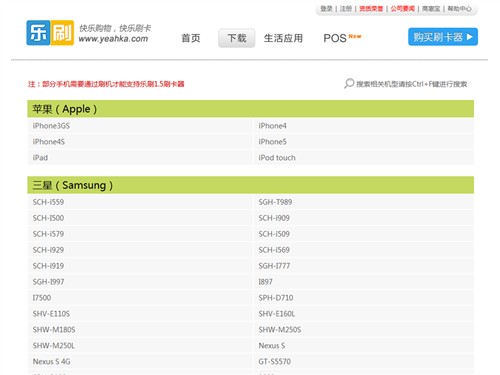Click the Ctrl+F search hint text

(411, 84)
